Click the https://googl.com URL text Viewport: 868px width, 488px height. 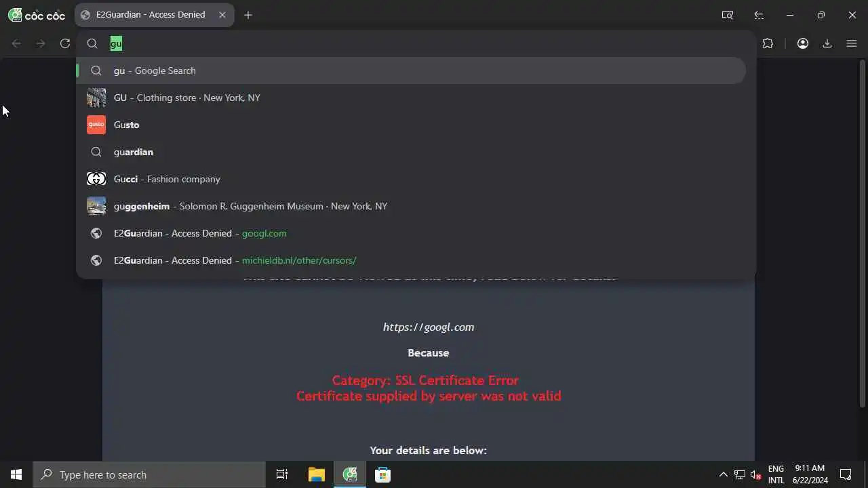(429, 327)
